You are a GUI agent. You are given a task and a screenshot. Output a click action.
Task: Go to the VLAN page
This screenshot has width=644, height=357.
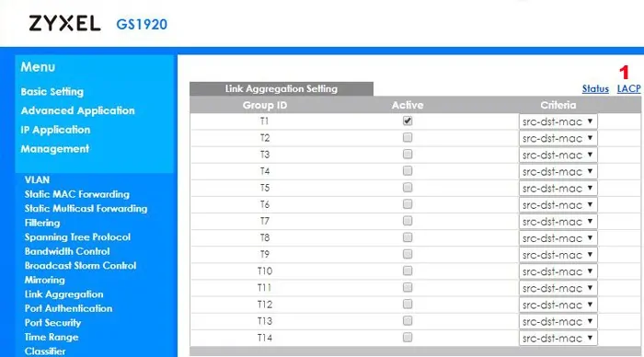tap(37, 180)
